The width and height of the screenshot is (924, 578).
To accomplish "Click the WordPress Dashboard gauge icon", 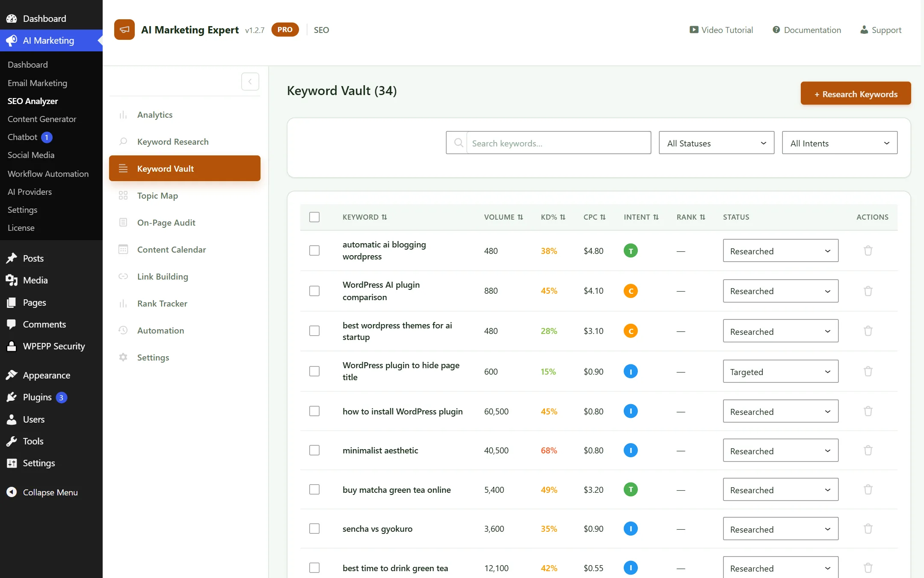I will [12, 18].
